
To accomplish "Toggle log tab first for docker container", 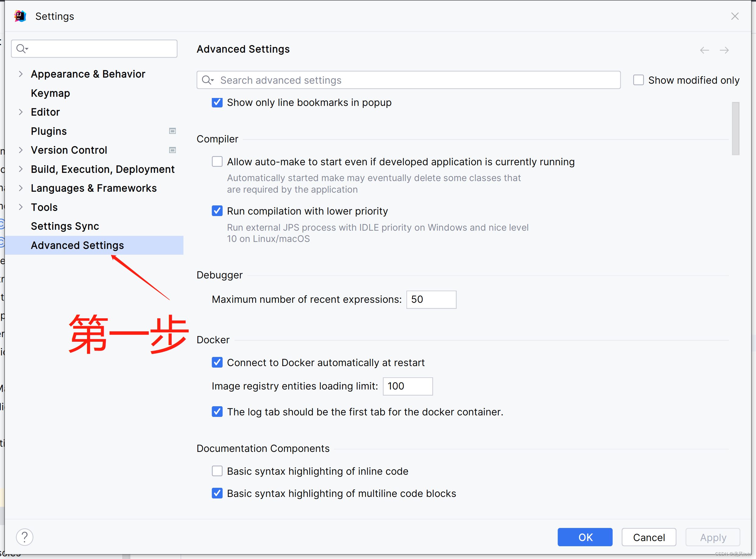I will (217, 412).
